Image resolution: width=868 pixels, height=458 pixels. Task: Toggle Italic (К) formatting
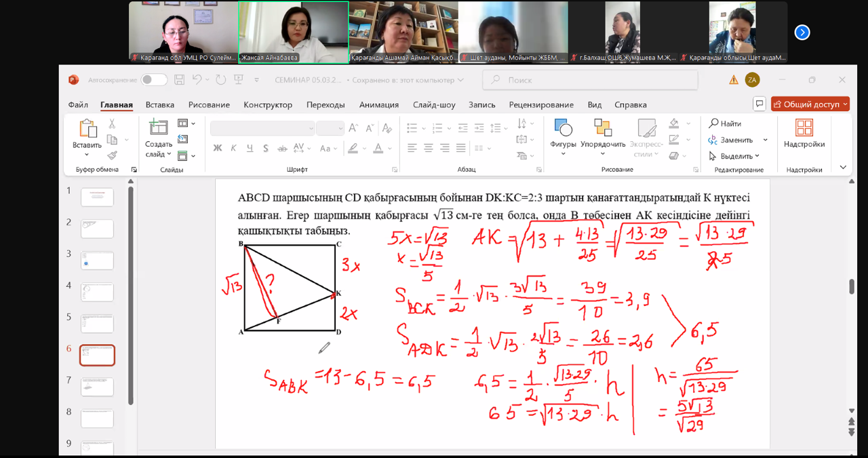[x=233, y=148]
